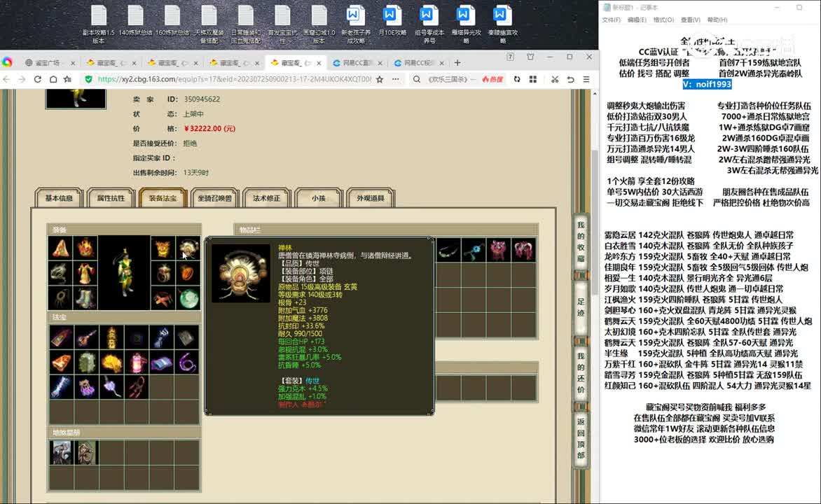Open the 查看(V) menu in Notepad
Screen dimensions: 821x504
point(690,20)
